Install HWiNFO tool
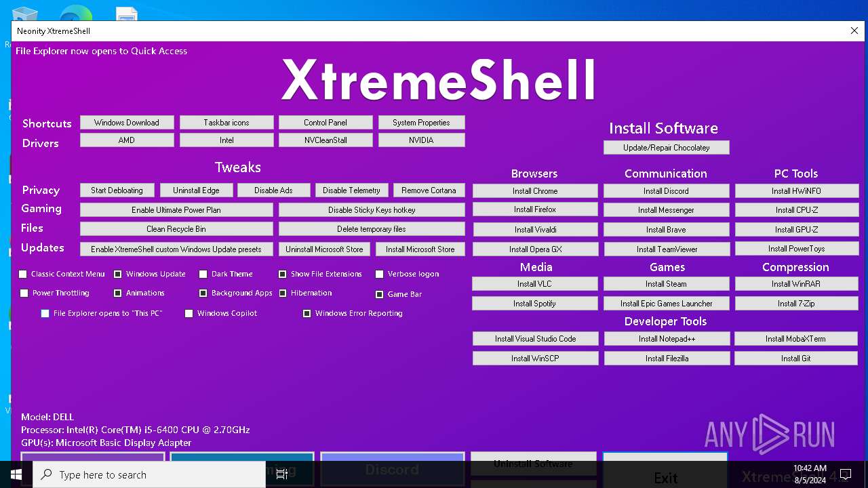Viewport: 868px width, 488px height. point(797,191)
